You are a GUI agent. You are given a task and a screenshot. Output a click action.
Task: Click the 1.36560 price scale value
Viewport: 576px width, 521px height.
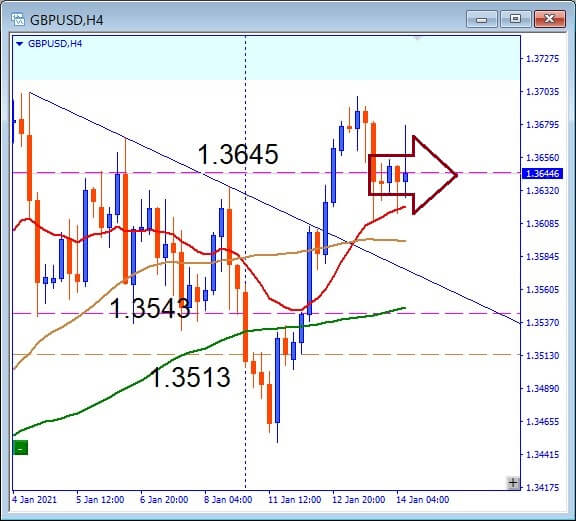pos(543,158)
